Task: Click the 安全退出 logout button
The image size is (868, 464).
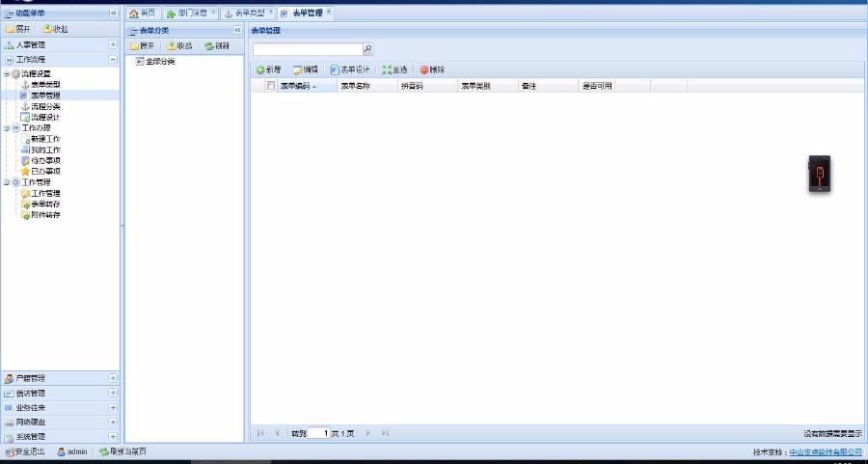Action: pos(25,451)
